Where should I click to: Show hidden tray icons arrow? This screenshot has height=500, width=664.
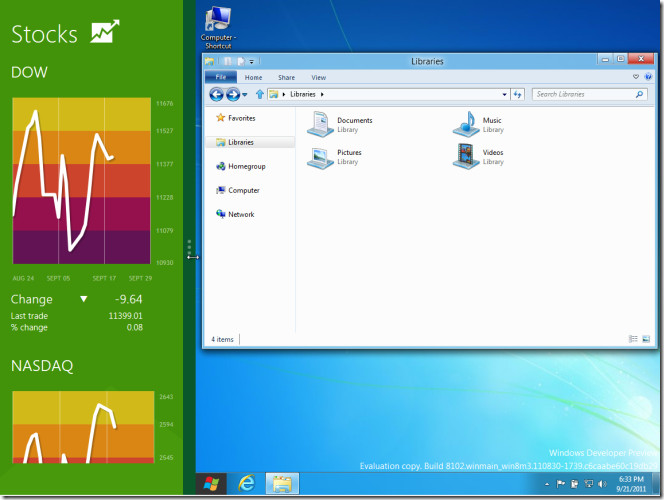point(547,484)
